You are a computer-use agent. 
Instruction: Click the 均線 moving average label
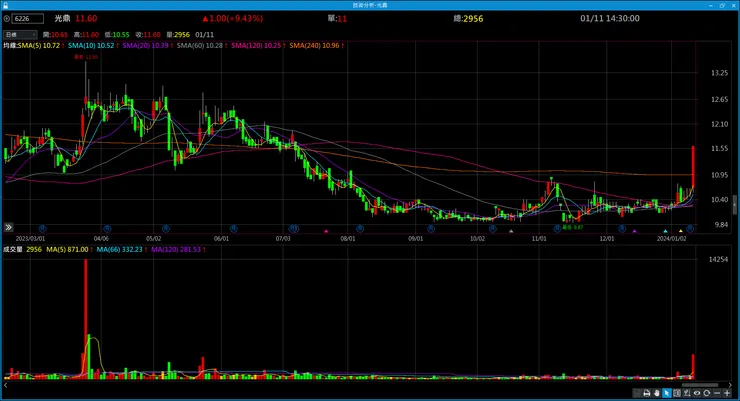pyautogui.click(x=10, y=46)
